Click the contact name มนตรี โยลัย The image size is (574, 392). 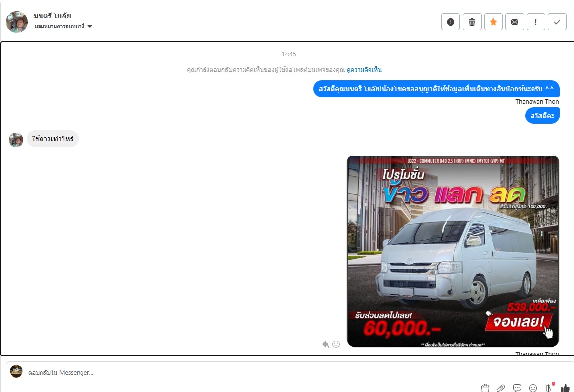tap(52, 16)
